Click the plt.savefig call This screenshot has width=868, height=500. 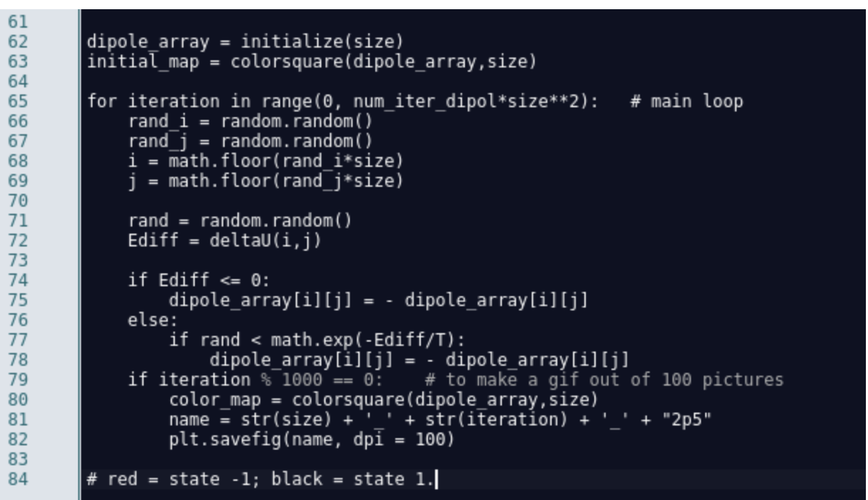point(209,440)
